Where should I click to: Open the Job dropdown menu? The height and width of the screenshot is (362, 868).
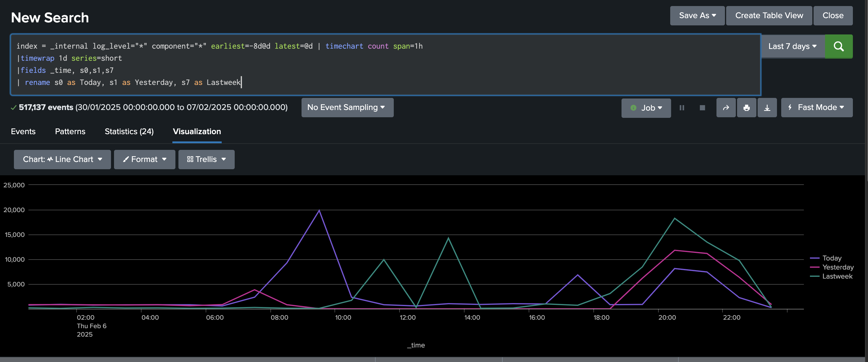click(646, 108)
